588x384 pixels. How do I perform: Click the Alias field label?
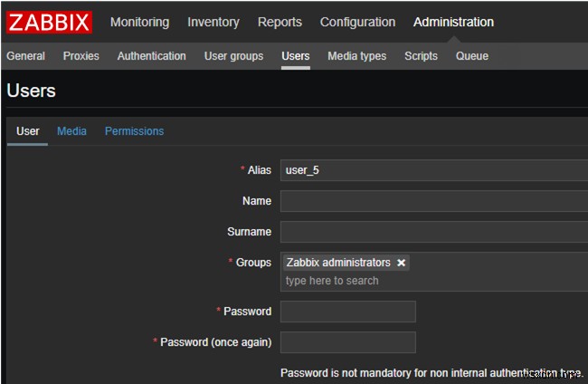click(259, 170)
